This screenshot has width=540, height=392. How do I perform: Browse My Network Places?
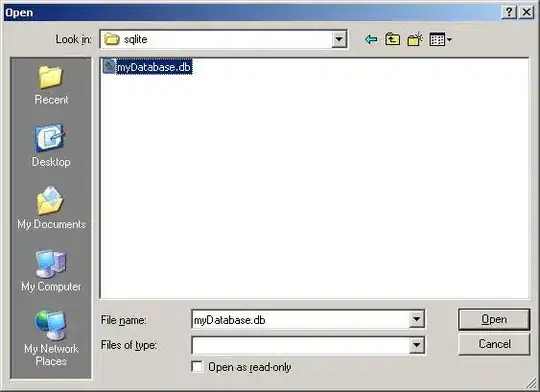[51, 339]
